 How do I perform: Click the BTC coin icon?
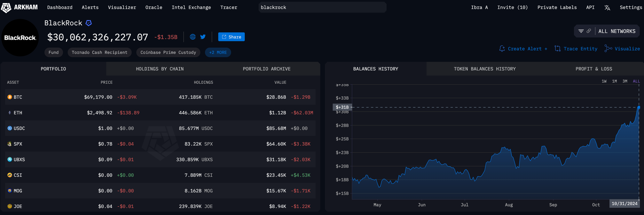(10, 97)
